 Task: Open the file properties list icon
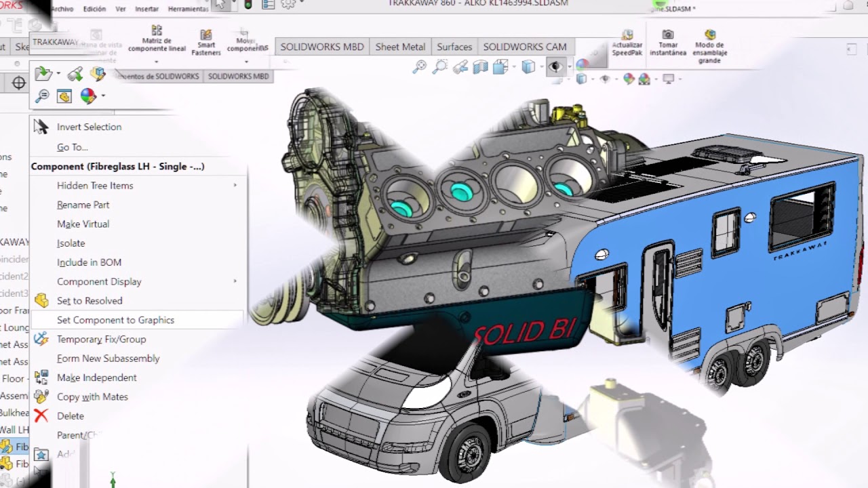(x=268, y=5)
